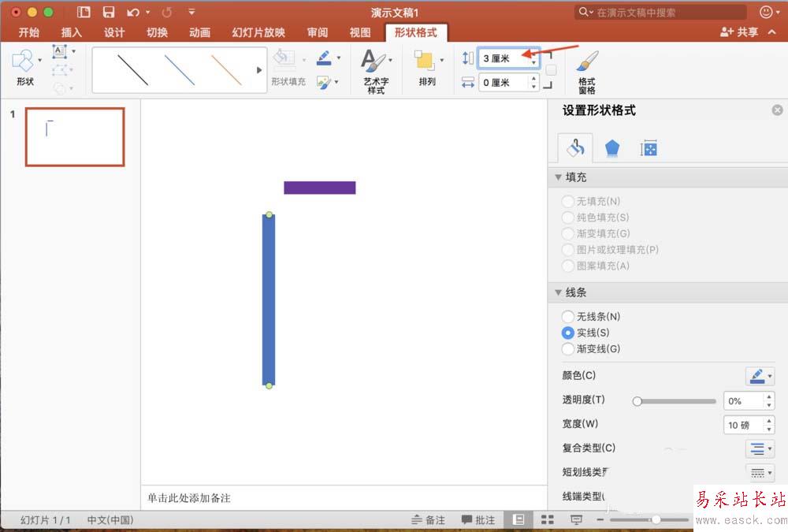
Task: Select Gradient Line (渐变线) radio button
Action: [x=567, y=348]
